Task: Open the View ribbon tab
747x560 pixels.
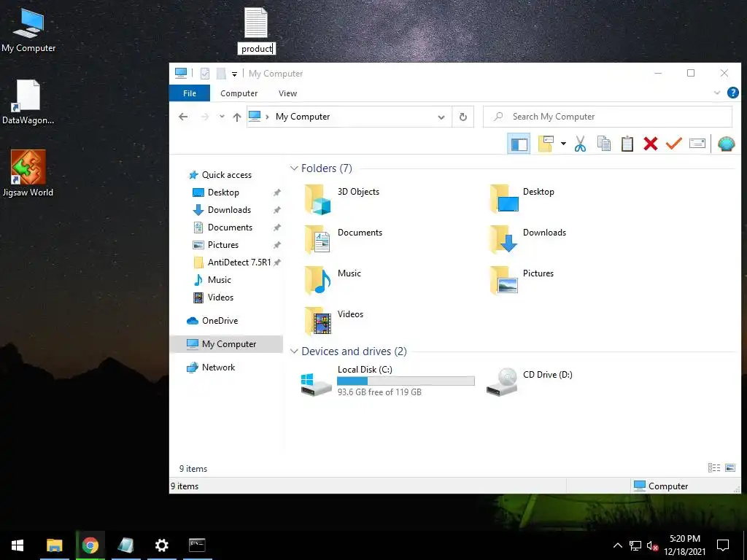Action: point(287,93)
